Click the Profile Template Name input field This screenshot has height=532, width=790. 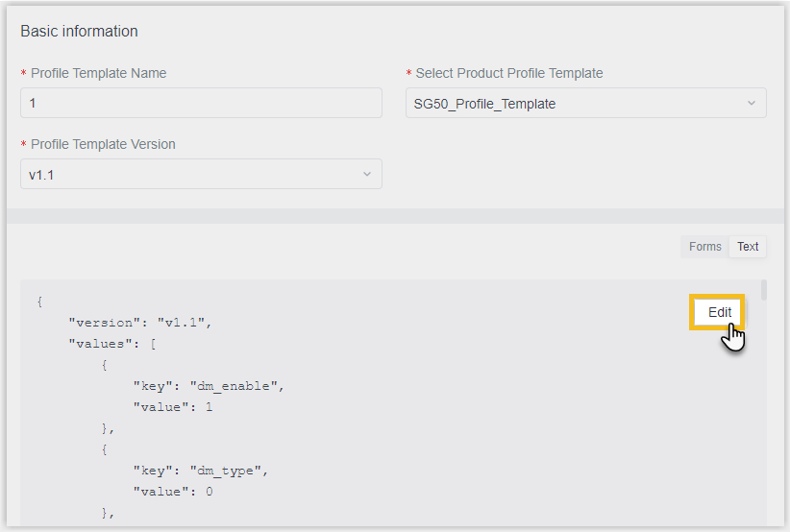(x=201, y=103)
